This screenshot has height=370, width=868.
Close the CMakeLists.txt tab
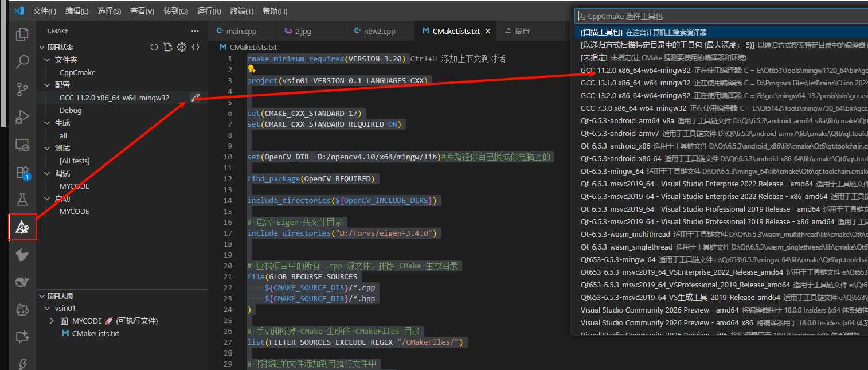coord(488,31)
